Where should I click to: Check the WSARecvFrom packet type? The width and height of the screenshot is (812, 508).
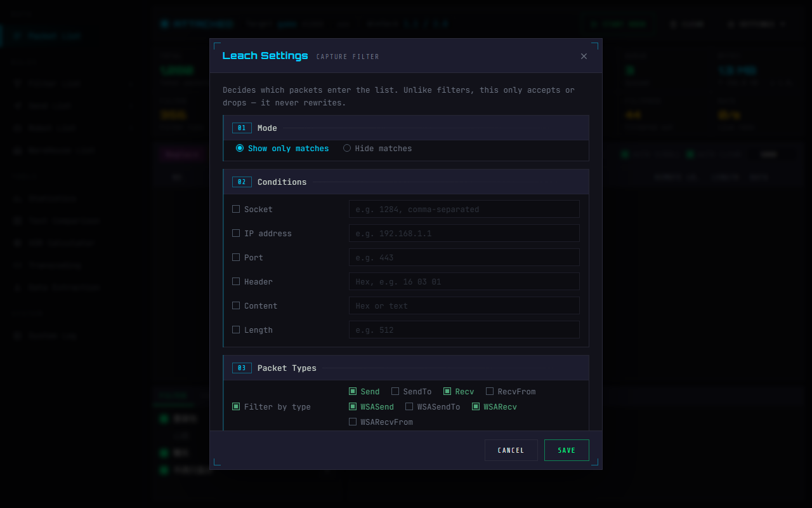tap(353, 422)
